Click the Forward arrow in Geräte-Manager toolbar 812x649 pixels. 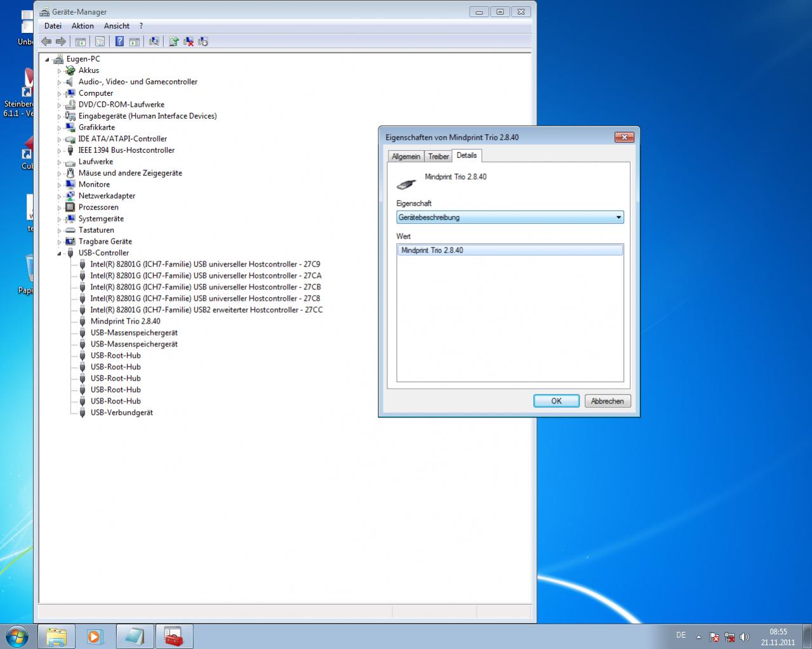(61, 42)
